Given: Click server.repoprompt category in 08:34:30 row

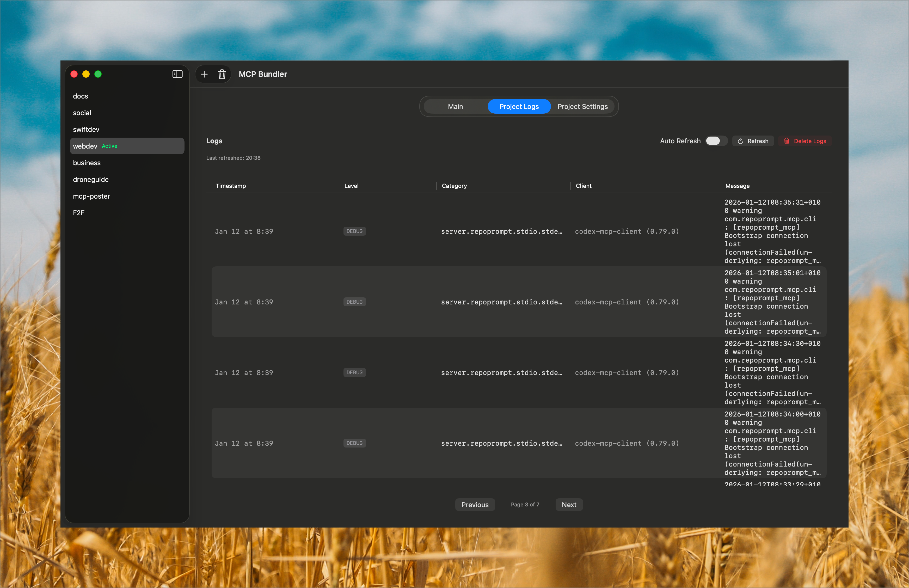Looking at the screenshot, I should pos(501,373).
